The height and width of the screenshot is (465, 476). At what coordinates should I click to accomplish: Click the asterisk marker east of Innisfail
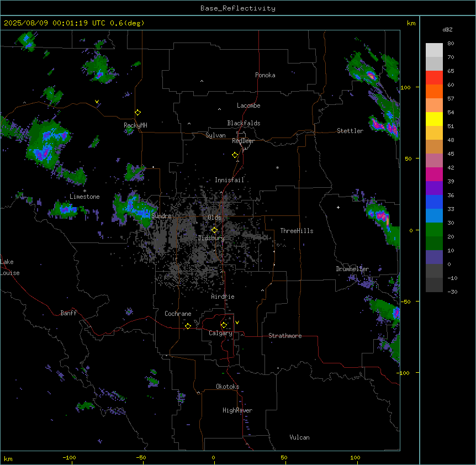tap(277, 167)
